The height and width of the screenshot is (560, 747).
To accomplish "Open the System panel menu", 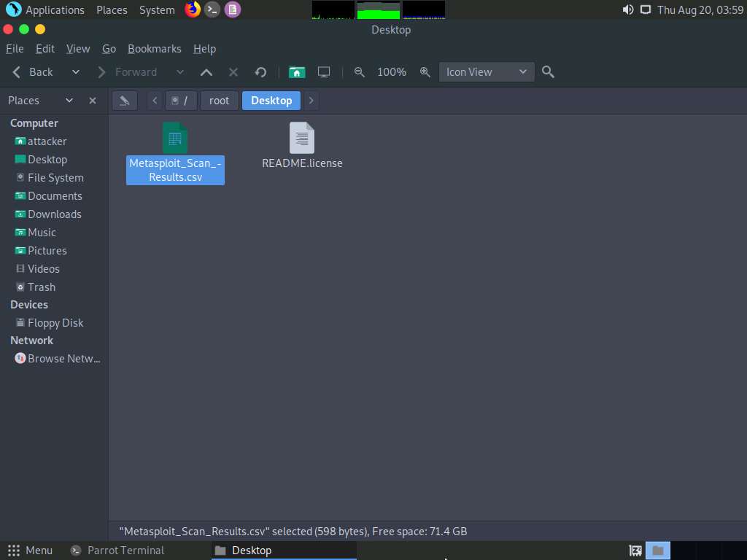I will pos(158,9).
